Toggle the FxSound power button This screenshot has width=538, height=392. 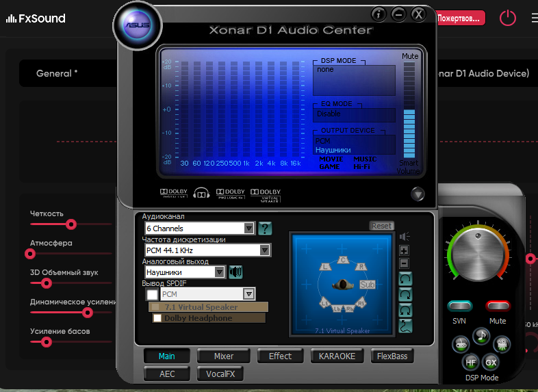[507, 18]
